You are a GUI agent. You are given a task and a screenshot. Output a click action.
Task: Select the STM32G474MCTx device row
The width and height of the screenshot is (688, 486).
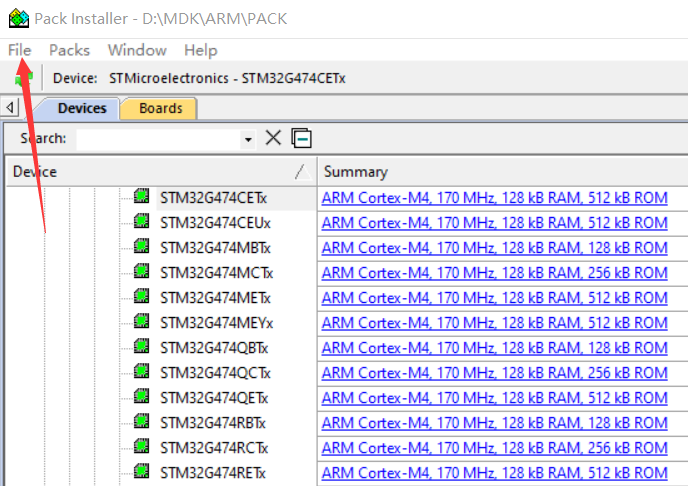tap(216, 273)
